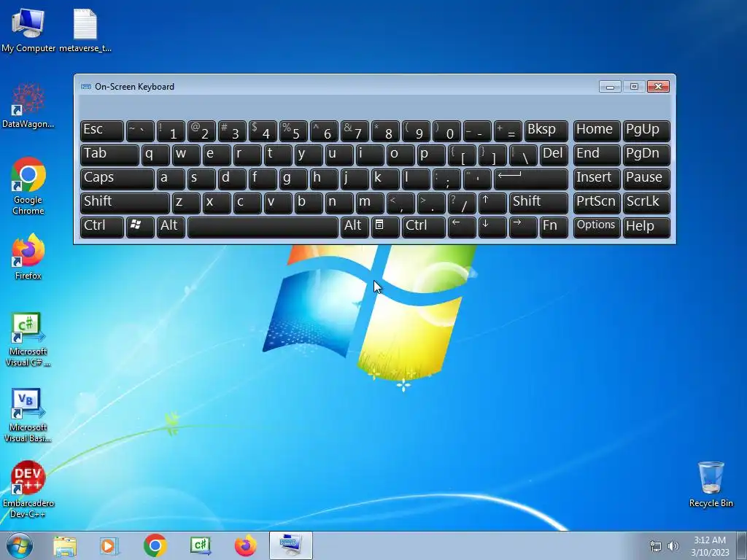Select the Microsoft Visual Basic desktop shortcut
Viewport: 747px width, 560px height.
coord(28,415)
